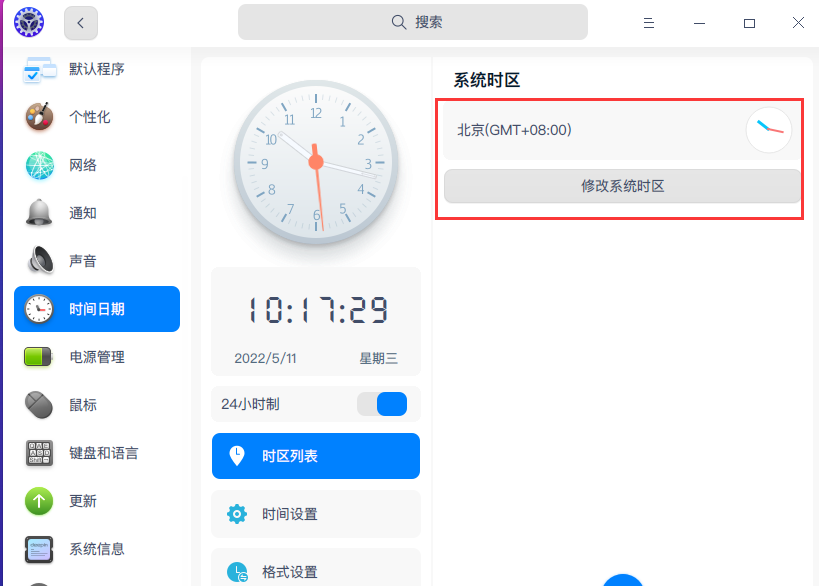819x586 pixels.
Task: Click the Update (更新) green arrow icon
Action: click(x=39, y=501)
